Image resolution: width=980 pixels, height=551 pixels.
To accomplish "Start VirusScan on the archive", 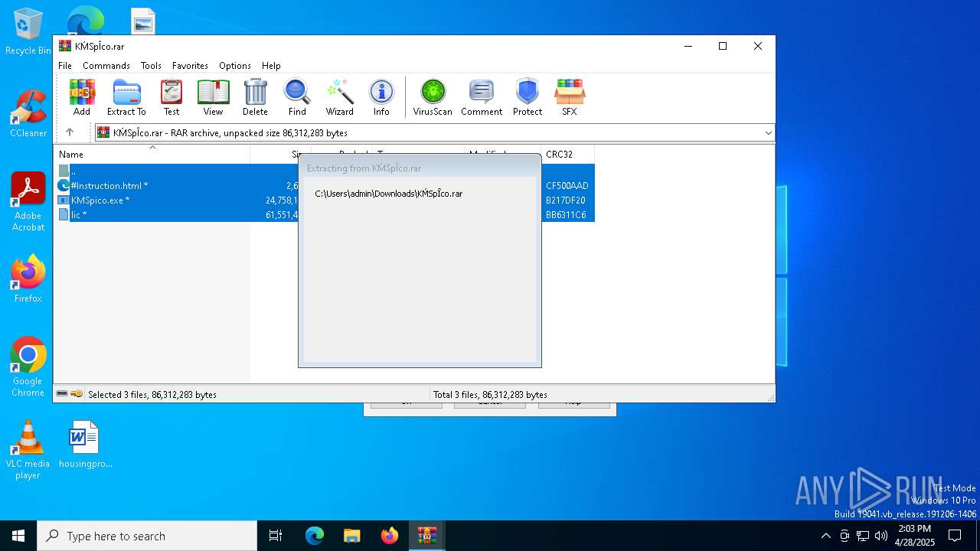I will click(433, 97).
